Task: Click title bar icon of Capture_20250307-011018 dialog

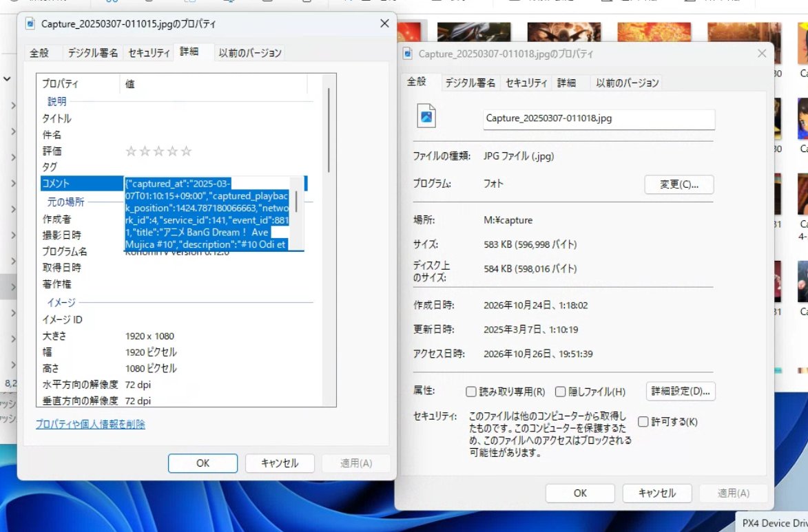Action: click(408, 54)
